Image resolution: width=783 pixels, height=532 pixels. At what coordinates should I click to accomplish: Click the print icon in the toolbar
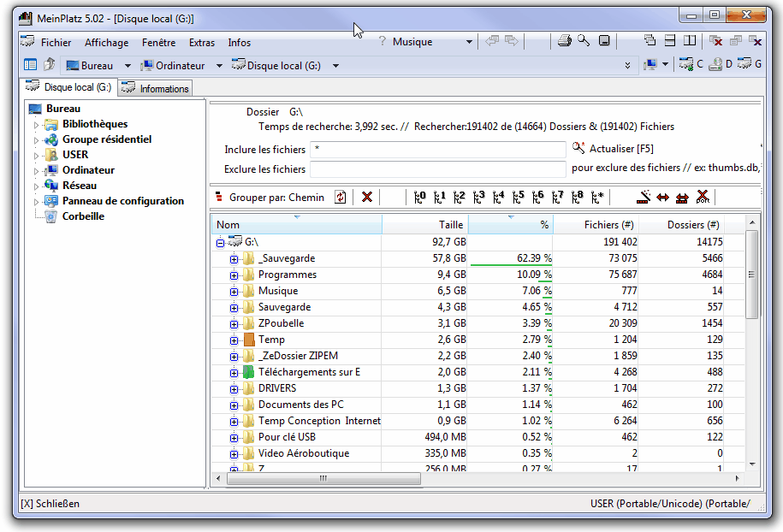point(564,41)
